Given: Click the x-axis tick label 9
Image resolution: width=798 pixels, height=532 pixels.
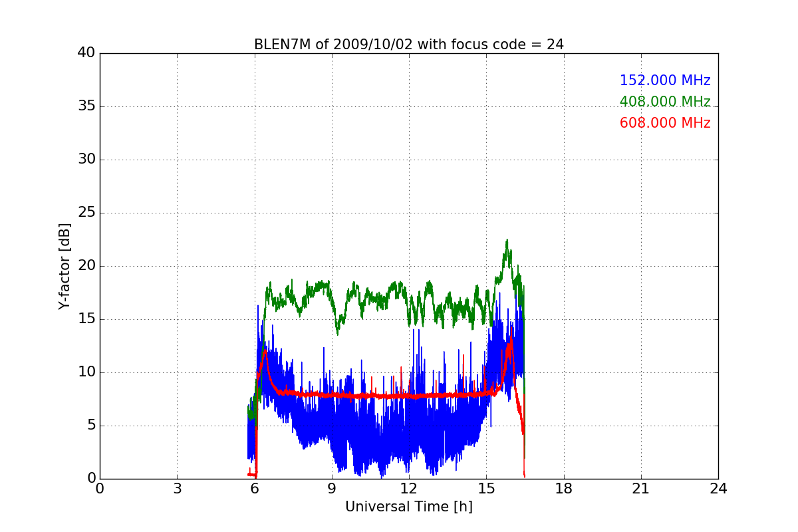Looking at the screenshot, I should click(331, 488).
